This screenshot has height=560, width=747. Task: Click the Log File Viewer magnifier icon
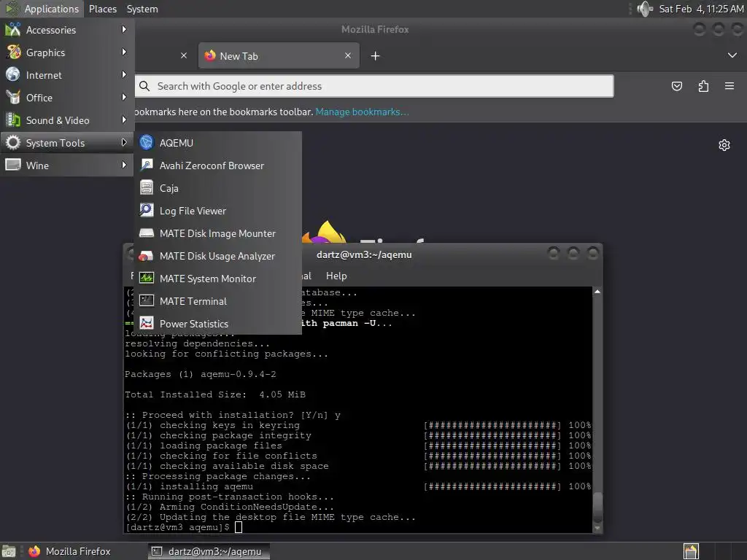pyautogui.click(x=147, y=211)
